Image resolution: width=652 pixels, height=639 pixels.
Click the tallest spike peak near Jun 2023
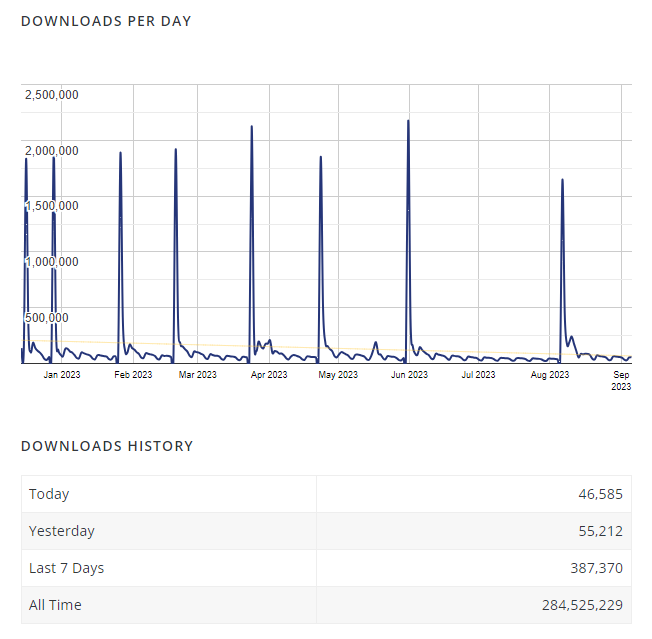[408, 122]
